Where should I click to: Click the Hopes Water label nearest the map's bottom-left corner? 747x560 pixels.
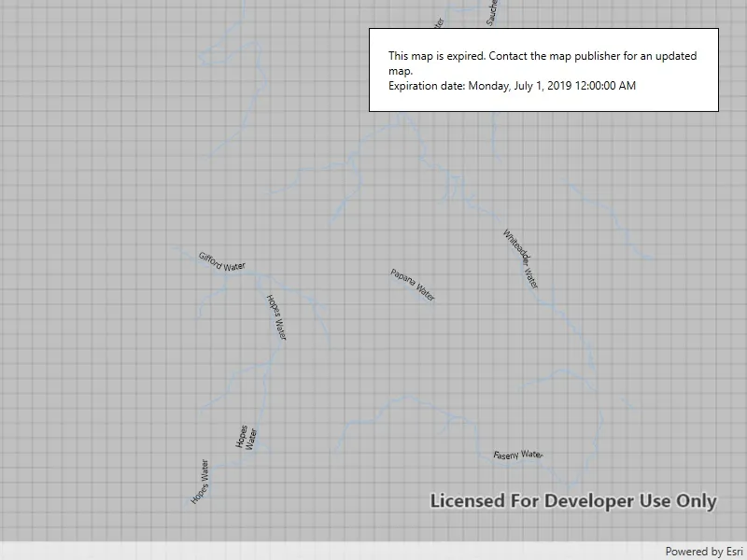200,482
